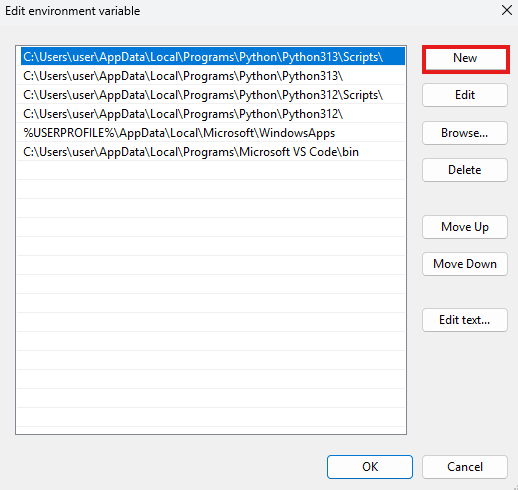
Task: Select the Python312\Scripts\ path entry
Action: click(211, 95)
